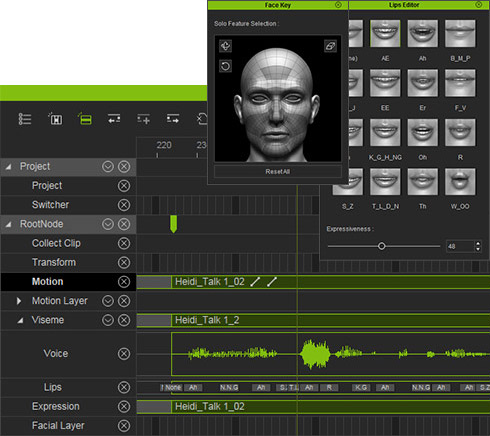Click the speed/arrow clip icon in toolbar
Screen dimensions: 490x436
tap(173, 119)
